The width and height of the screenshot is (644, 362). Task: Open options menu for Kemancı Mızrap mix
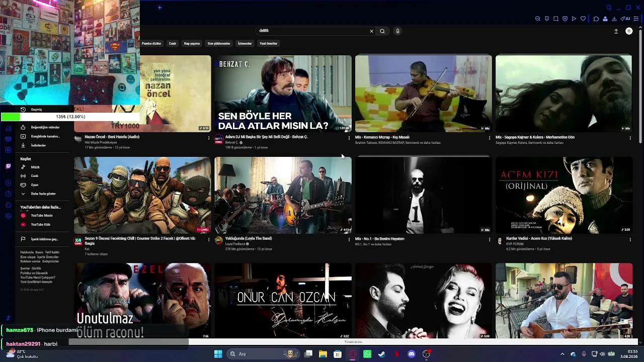(490, 138)
